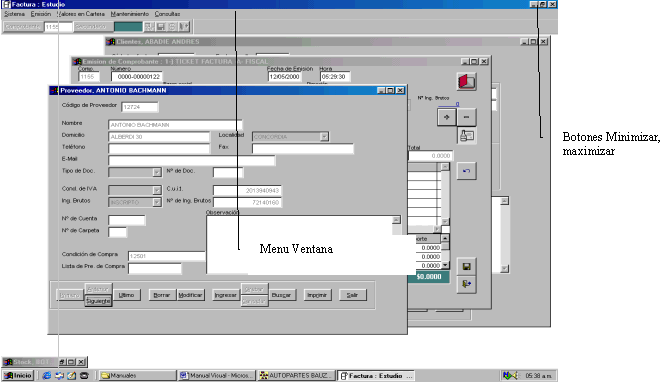Click the blue undo arrow button
This screenshot has width=662, height=382.
click(467, 171)
